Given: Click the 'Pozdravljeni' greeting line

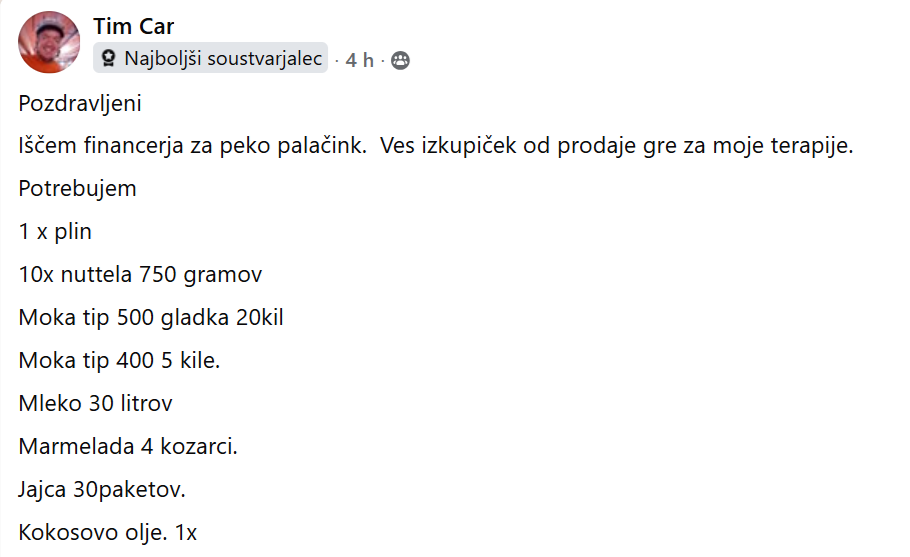Looking at the screenshot, I should (80, 103).
